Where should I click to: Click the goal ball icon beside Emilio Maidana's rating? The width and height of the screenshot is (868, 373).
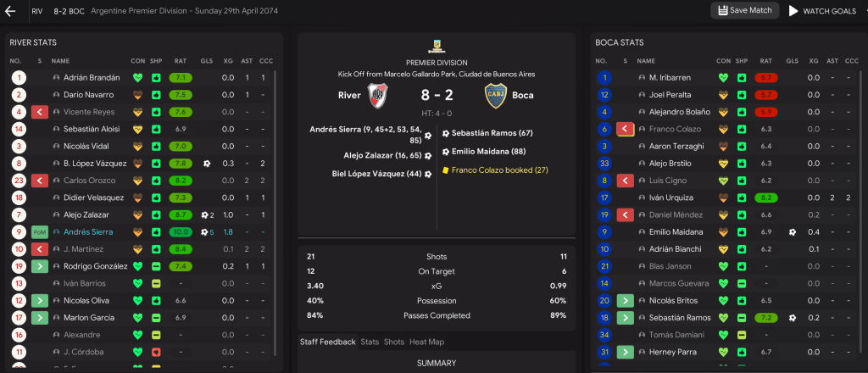click(x=792, y=231)
